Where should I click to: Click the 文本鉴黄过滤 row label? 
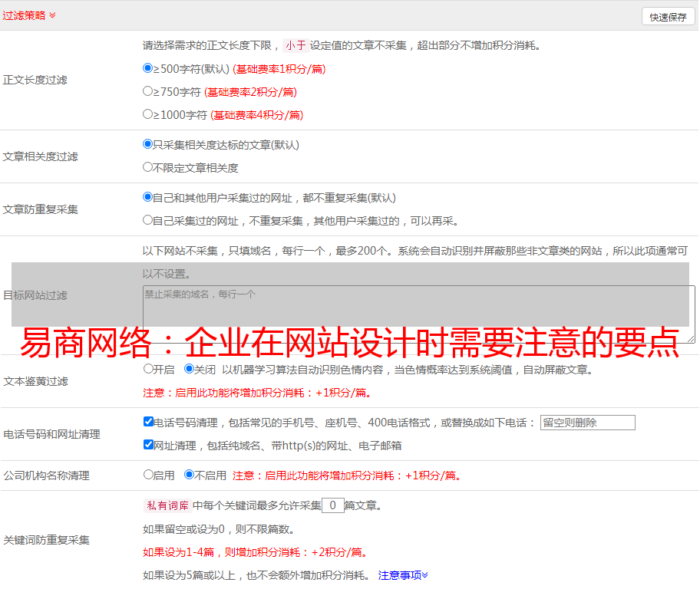(36, 381)
